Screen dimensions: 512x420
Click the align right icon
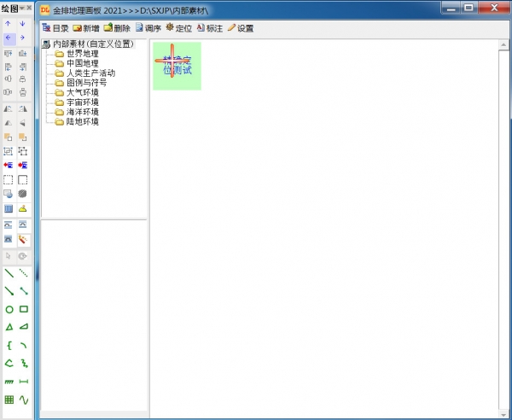22,67
